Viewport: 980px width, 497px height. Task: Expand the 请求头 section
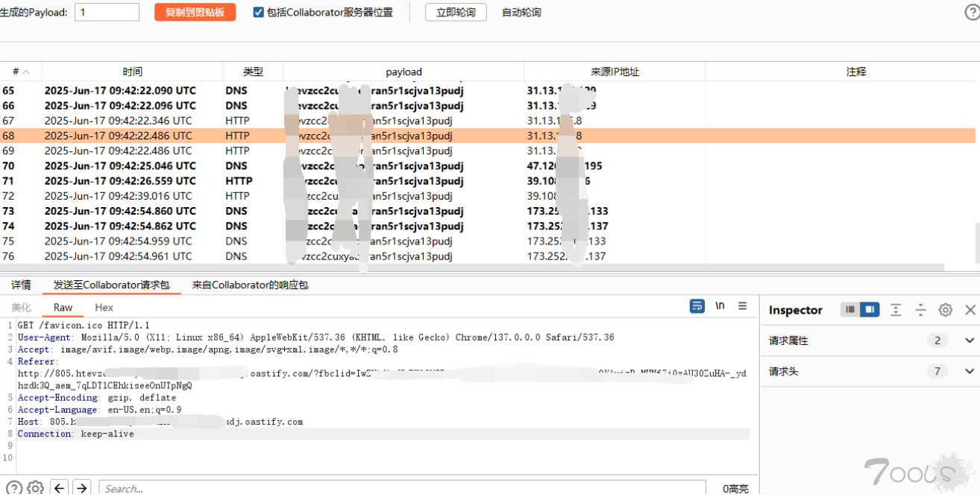pos(970,371)
